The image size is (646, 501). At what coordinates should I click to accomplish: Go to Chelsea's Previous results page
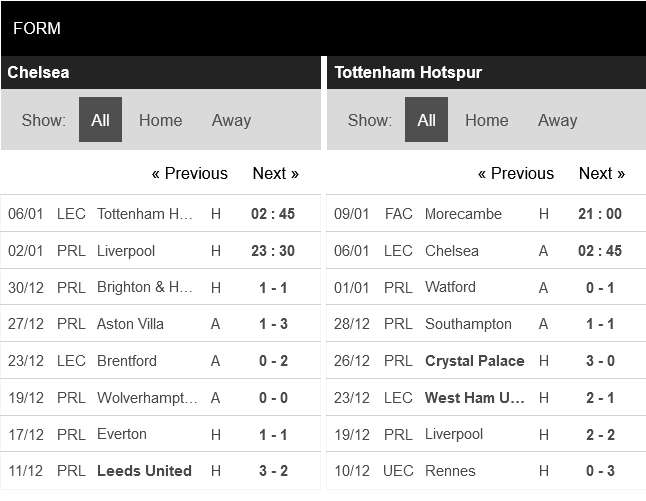190,173
